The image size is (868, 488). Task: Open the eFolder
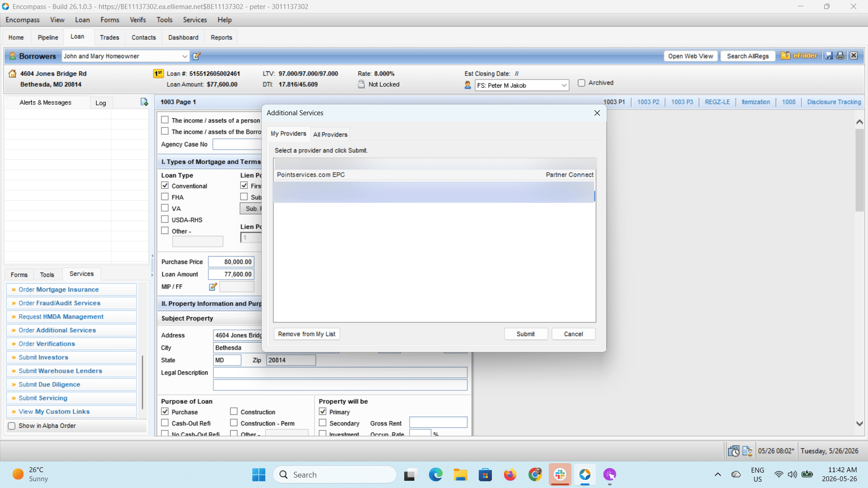[799, 56]
